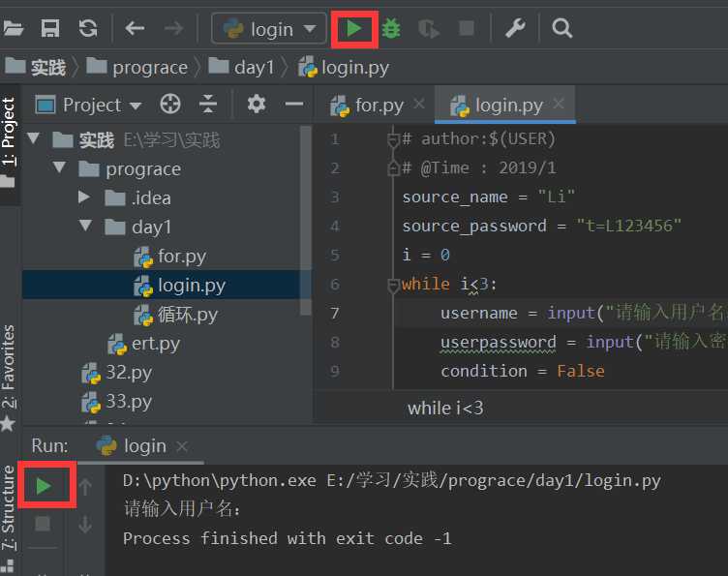Image resolution: width=728 pixels, height=576 pixels.
Task: Hide the Project panel with minus icon
Action: (x=294, y=105)
